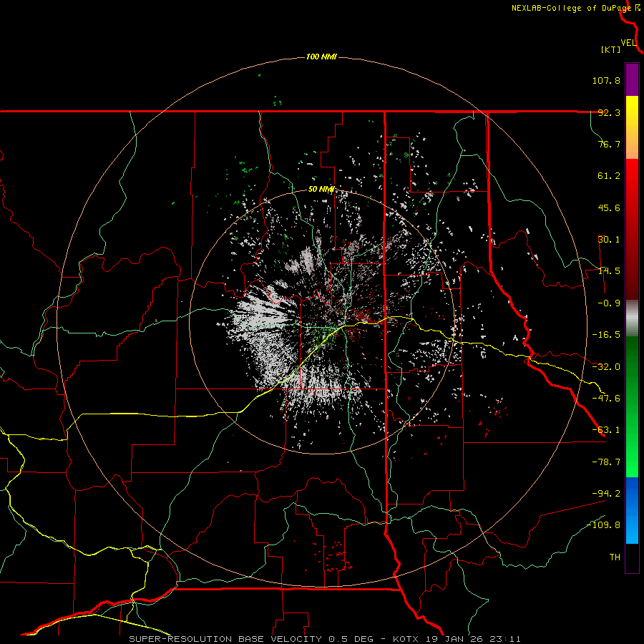Click the 76.7 velocity scale value
Screen dimensions: 644x644
click(x=609, y=144)
